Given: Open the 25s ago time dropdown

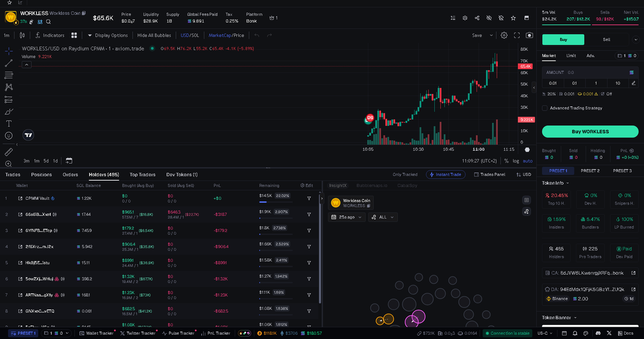Looking at the screenshot, I should pos(347,217).
